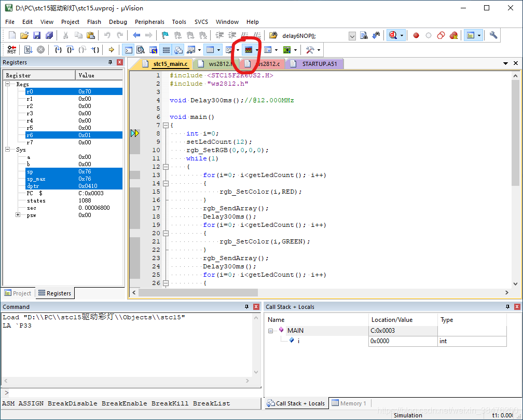
Task: Open the Peripherals menu
Action: coord(149,22)
